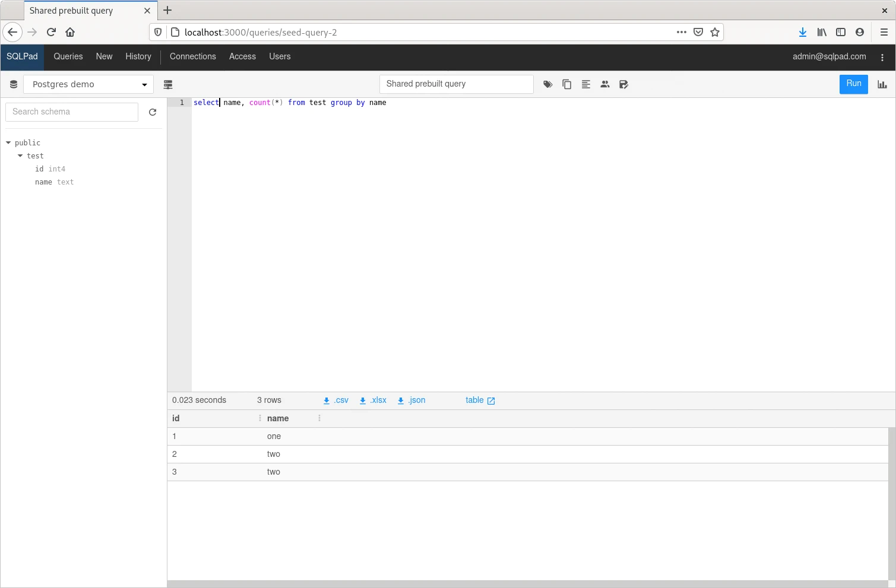Open the Postgres demo connection dropdown
The image size is (896, 588).
click(x=88, y=84)
